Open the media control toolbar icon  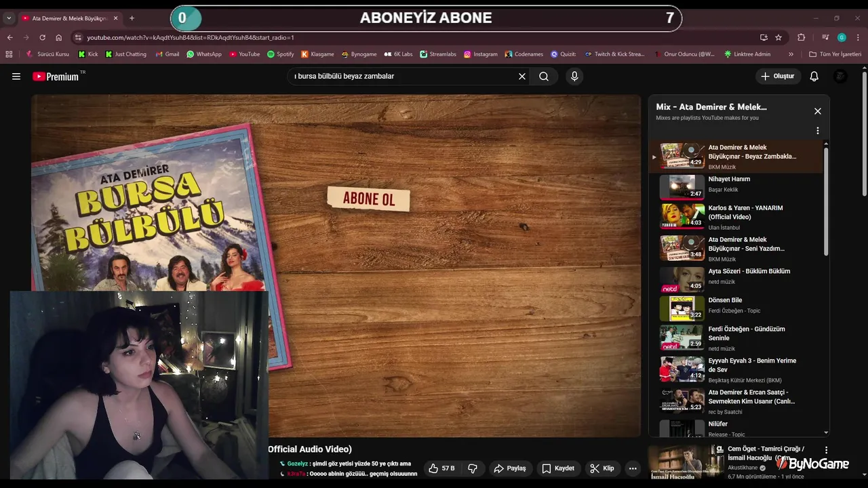825,37
